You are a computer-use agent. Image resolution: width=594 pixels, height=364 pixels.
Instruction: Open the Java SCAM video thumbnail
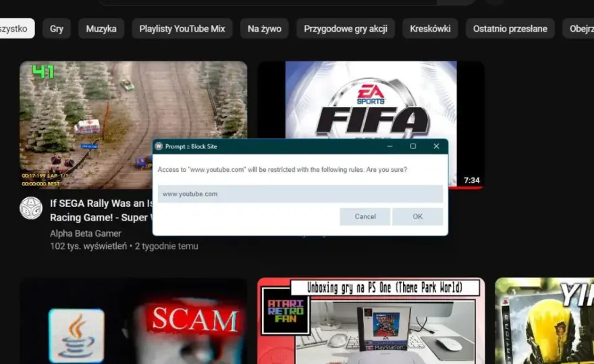134,321
